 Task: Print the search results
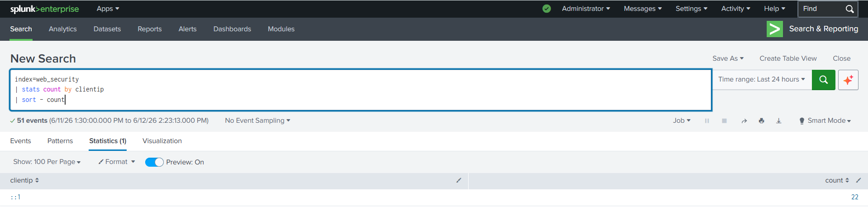[x=762, y=121]
